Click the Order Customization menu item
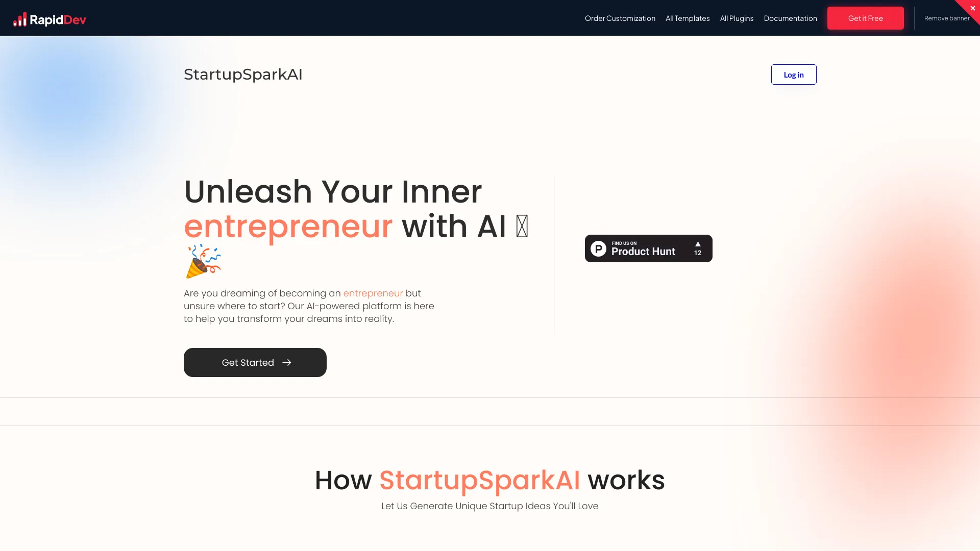Viewport: 980px width, 551px height. (620, 18)
